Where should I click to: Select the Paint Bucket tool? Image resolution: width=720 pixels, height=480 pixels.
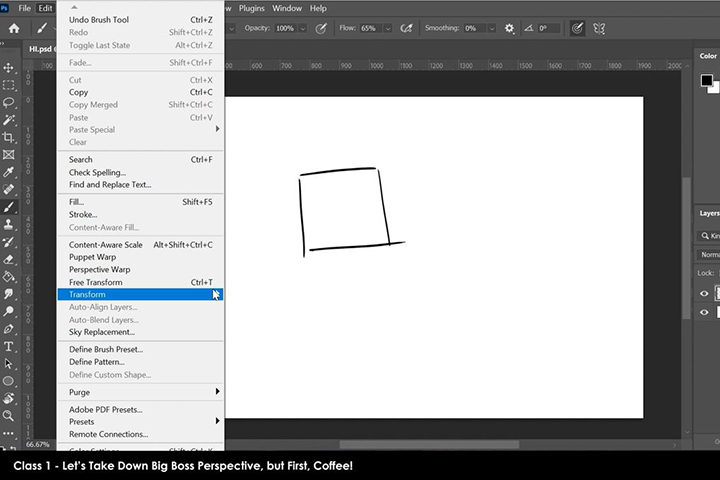(x=8, y=277)
